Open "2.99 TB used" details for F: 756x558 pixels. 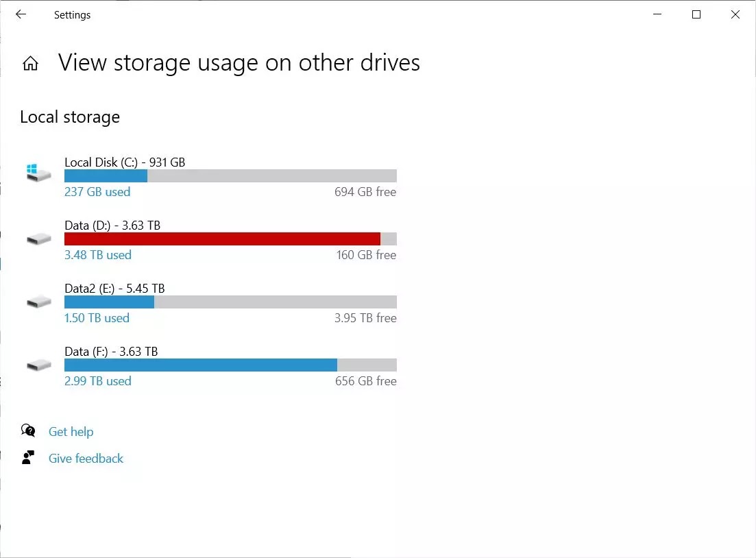(97, 381)
